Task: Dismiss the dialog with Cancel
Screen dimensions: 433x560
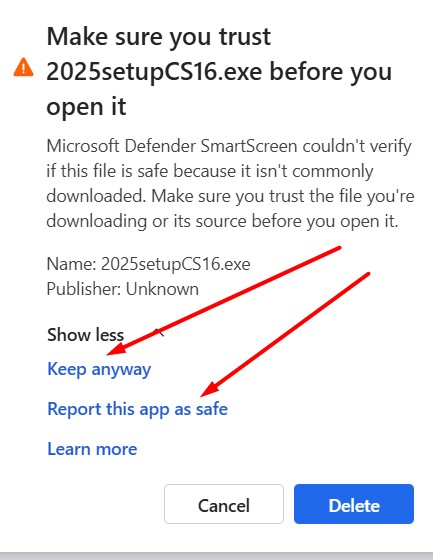Action: (224, 504)
